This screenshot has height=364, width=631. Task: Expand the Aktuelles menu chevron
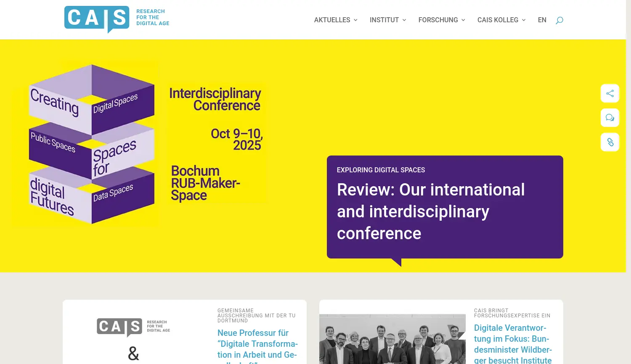[x=355, y=20]
